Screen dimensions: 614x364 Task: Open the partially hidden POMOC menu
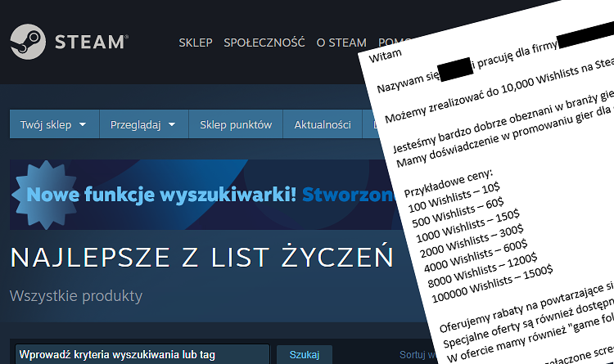[x=390, y=43]
